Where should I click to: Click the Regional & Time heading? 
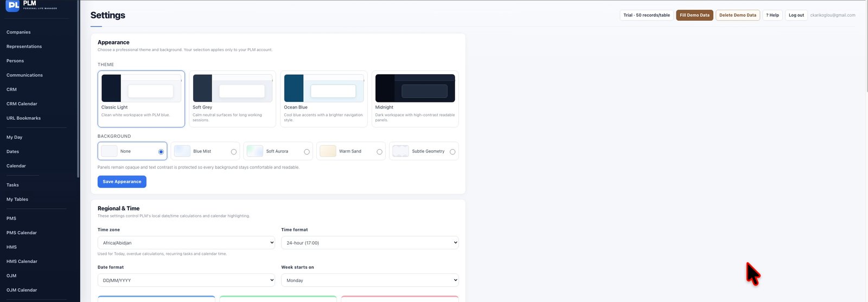point(119,208)
